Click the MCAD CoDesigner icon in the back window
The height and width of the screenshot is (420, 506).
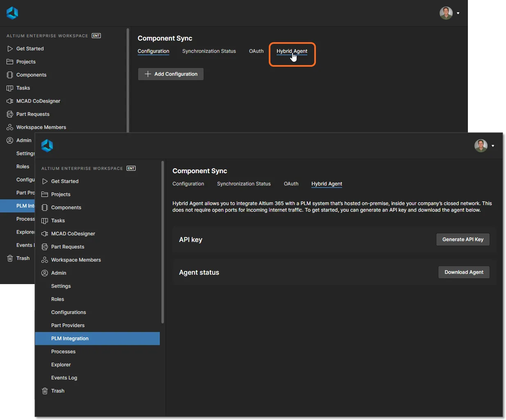(10, 101)
